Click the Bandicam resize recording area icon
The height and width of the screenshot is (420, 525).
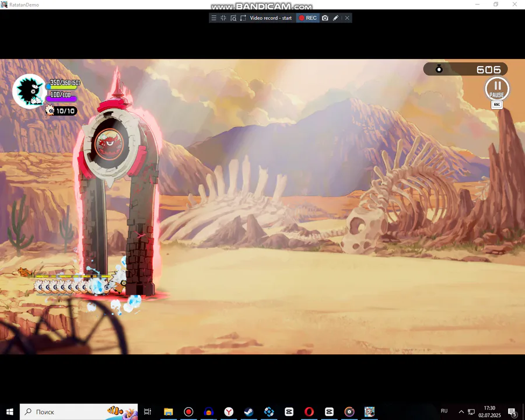tap(243, 18)
